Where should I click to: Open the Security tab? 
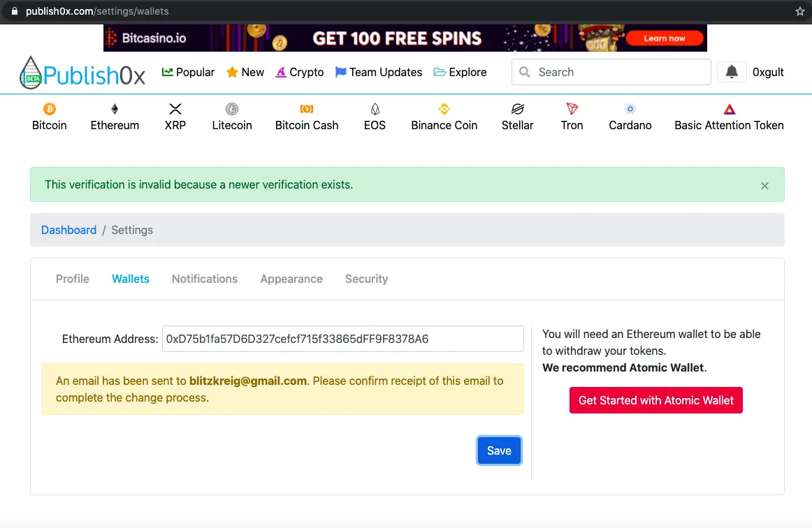366,279
